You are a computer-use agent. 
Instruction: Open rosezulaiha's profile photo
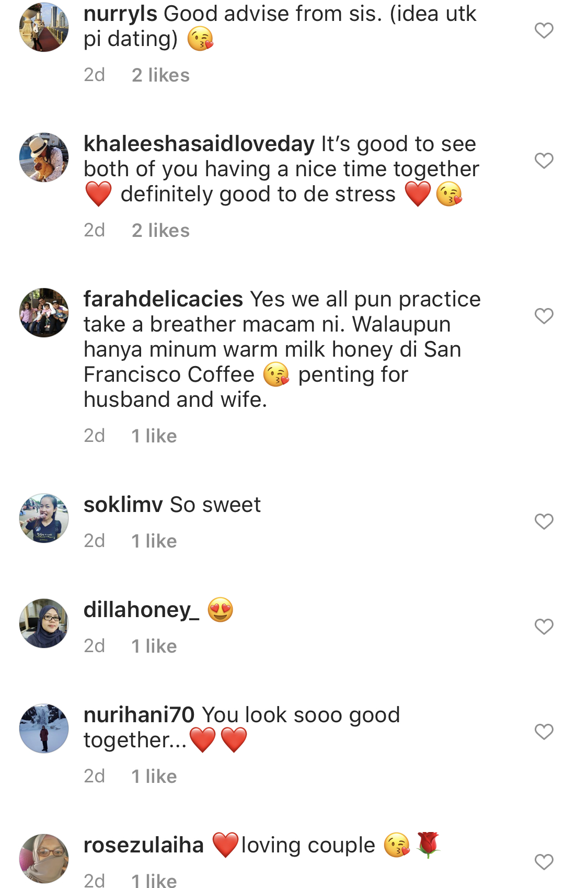[44, 859]
